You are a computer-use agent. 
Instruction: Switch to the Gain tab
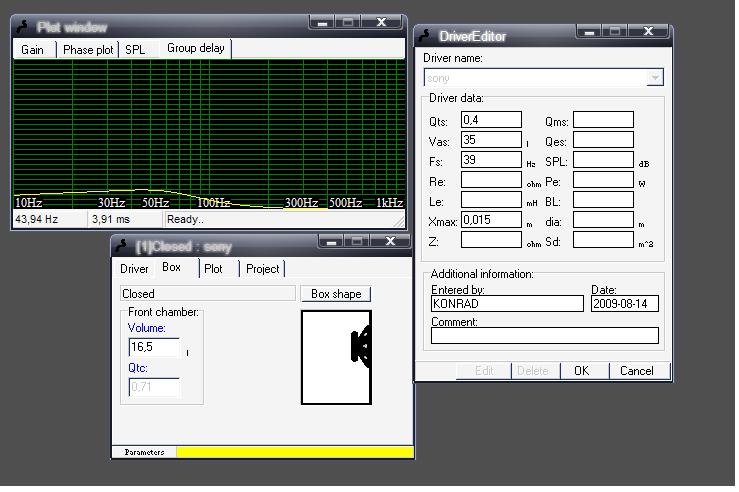[x=33, y=49]
